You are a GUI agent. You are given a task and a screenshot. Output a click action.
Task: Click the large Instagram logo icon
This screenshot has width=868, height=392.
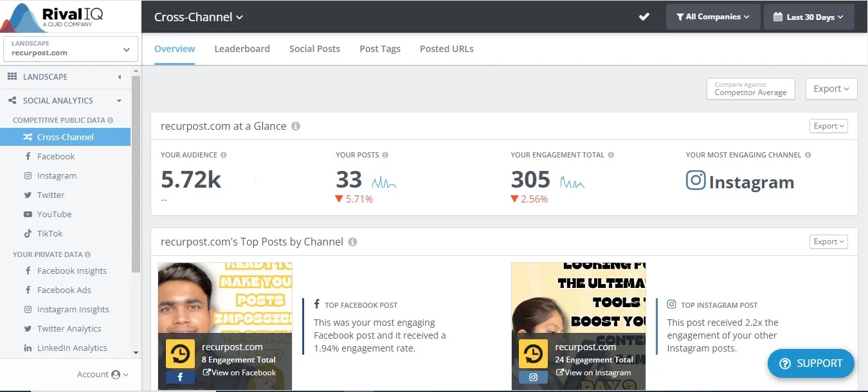coord(696,180)
